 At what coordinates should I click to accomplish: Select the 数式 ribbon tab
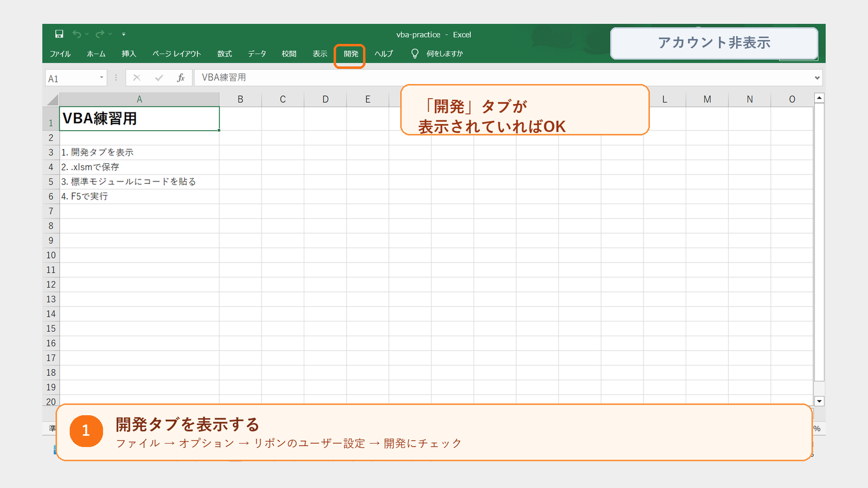pyautogui.click(x=225, y=54)
